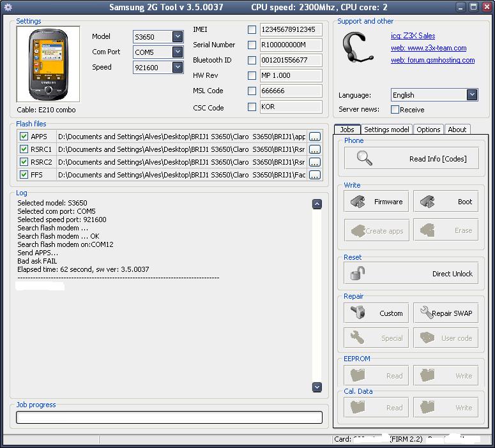Click the Custom repair tool icon
Screen dimensions: 495x448
[x=358, y=313]
